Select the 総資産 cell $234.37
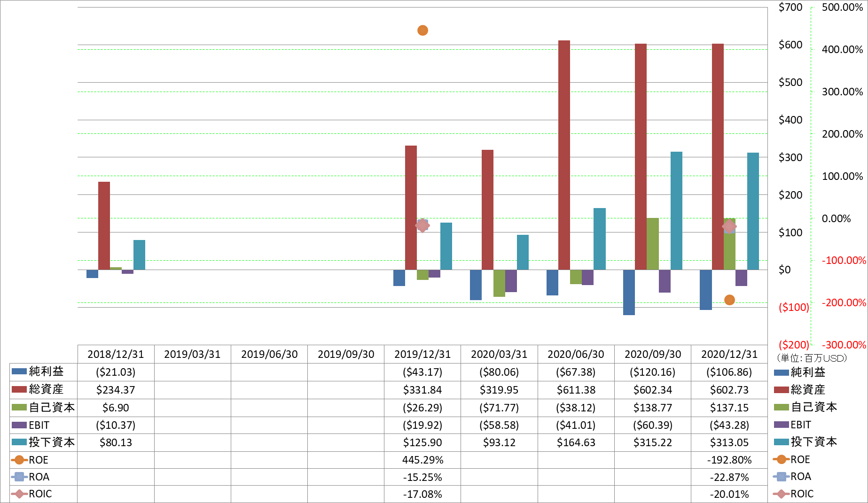This screenshot has width=868, height=503. tap(116, 390)
